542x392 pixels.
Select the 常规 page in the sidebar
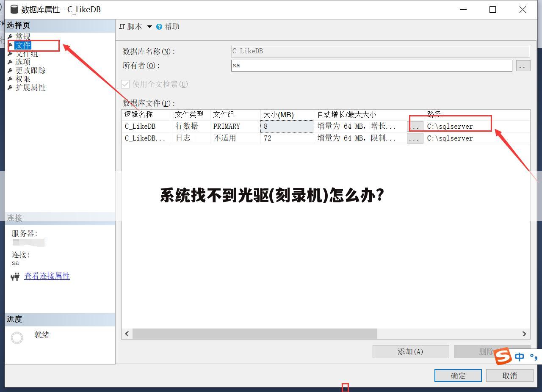[23, 37]
